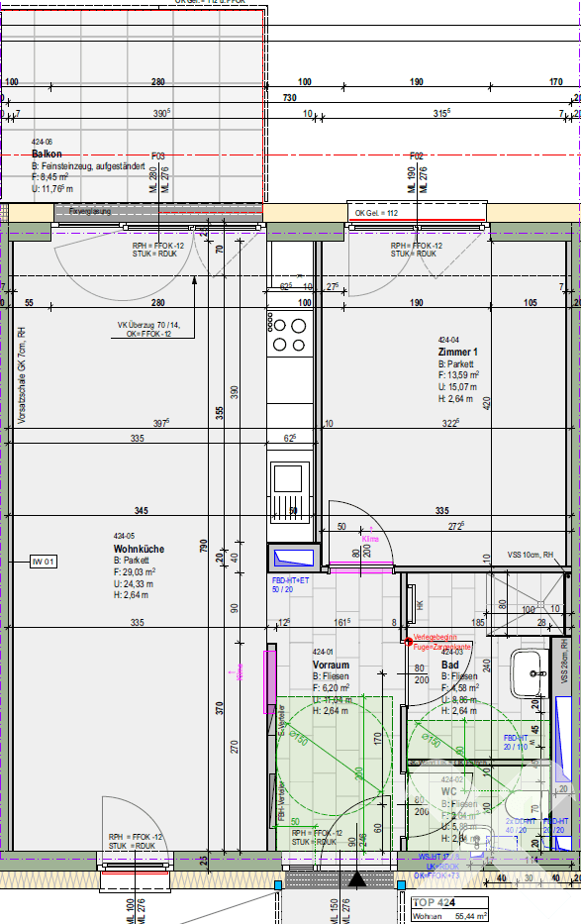Click 'Vorsatzschale GK 7cm, RH' vertical note
Screen dimensions: 581x924
[22, 376]
